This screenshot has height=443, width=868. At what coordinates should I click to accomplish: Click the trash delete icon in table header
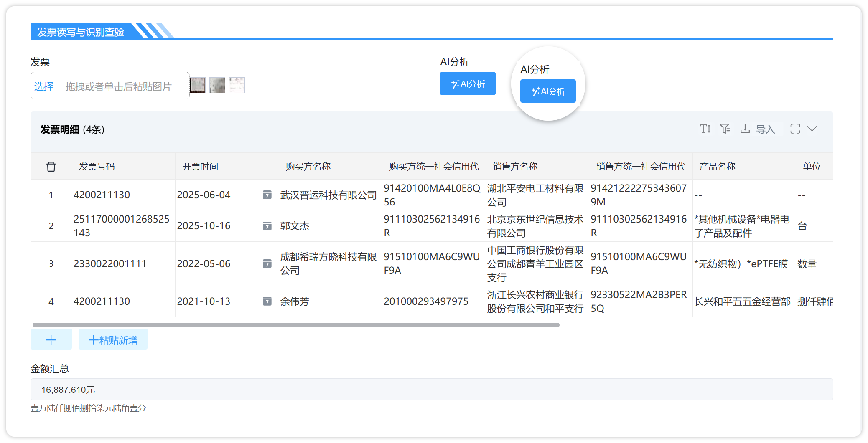pyautogui.click(x=51, y=167)
